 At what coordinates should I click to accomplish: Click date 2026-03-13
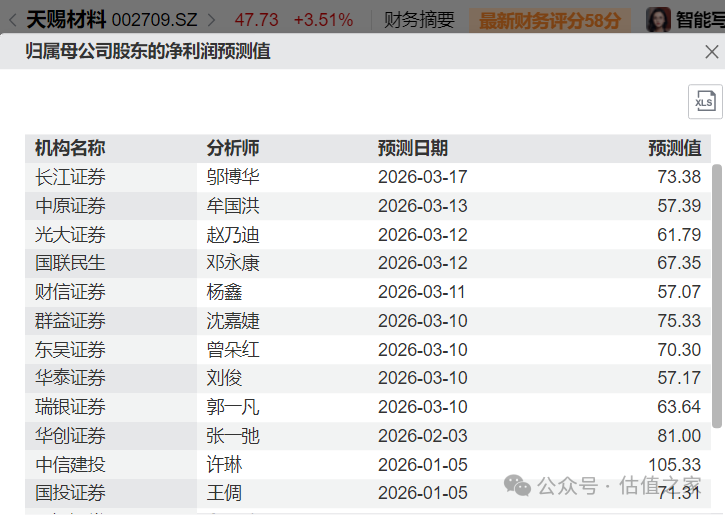click(x=423, y=206)
